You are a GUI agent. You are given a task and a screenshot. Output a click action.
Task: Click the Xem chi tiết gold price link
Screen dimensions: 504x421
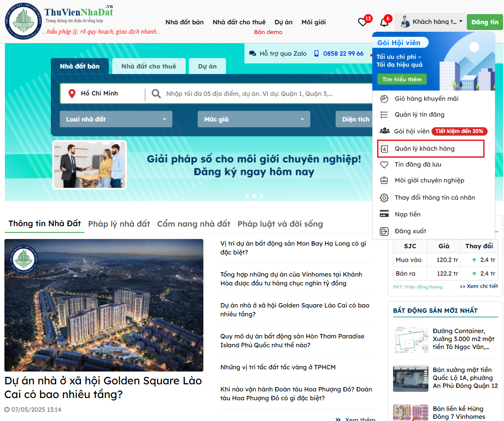[x=479, y=286]
